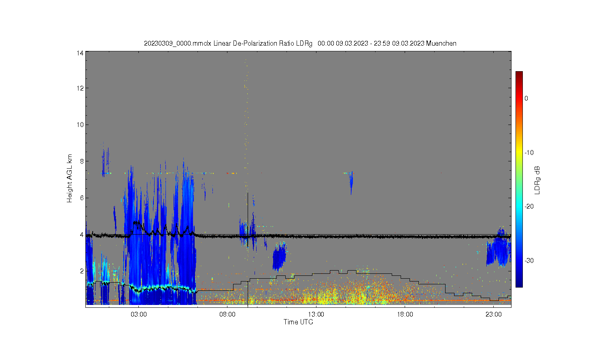Screen dimensions: 607x364
Task: Click the 18:00 time tick label
Action: (x=405, y=314)
